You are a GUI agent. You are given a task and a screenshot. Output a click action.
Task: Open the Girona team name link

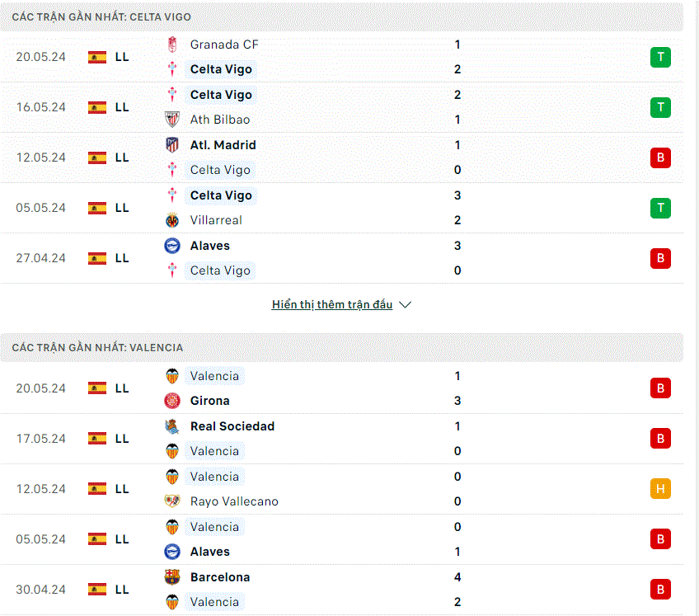click(x=210, y=401)
